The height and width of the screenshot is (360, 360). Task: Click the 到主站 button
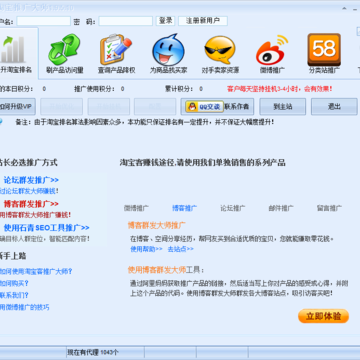[x=283, y=107]
